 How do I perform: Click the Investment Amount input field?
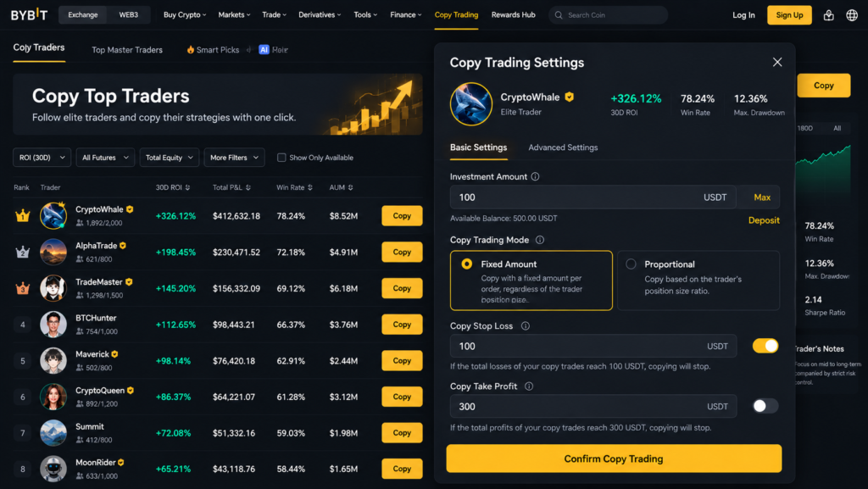click(593, 197)
